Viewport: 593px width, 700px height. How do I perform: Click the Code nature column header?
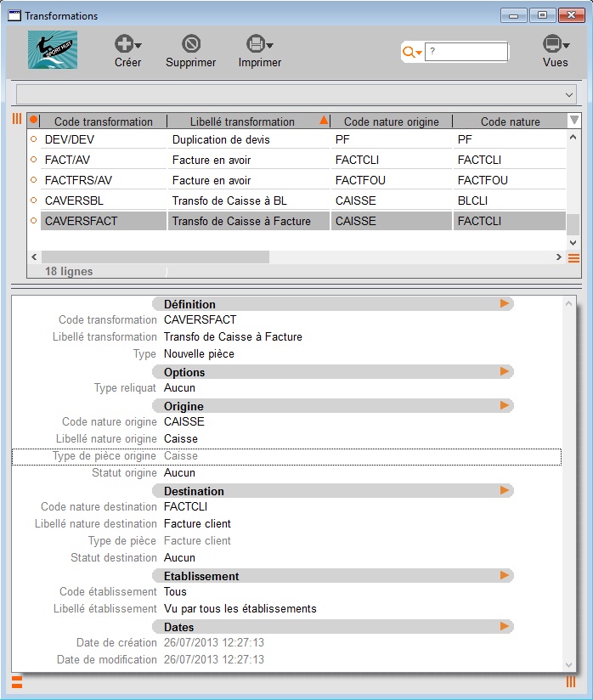(x=510, y=121)
